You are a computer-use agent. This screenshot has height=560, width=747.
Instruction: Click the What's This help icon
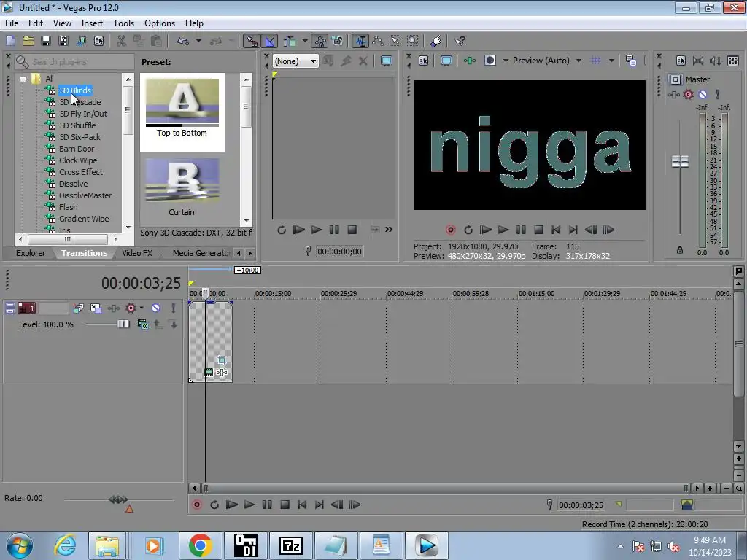pos(460,41)
